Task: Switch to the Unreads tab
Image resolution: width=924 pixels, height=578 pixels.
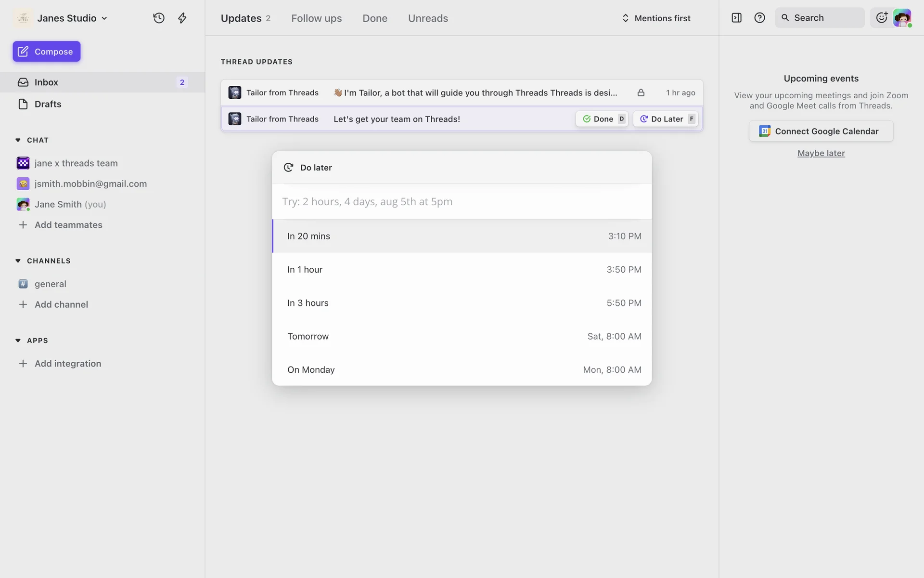Action: point(428,18)
